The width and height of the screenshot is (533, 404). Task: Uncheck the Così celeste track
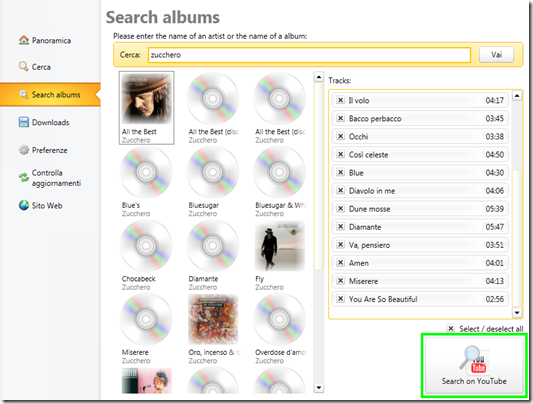340,154
